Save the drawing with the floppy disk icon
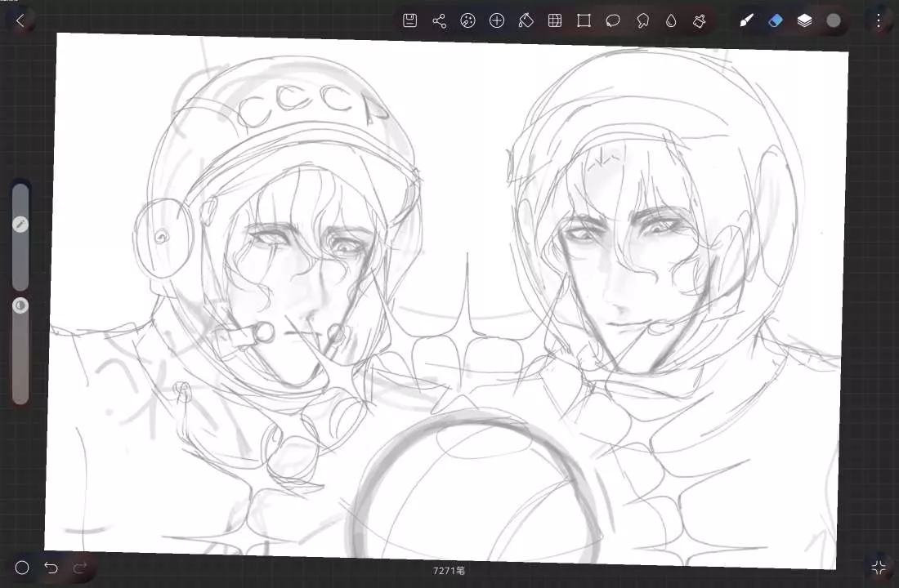Image resolution: width=899 pixels, height=588 pixels. click(x=409, y=20)
